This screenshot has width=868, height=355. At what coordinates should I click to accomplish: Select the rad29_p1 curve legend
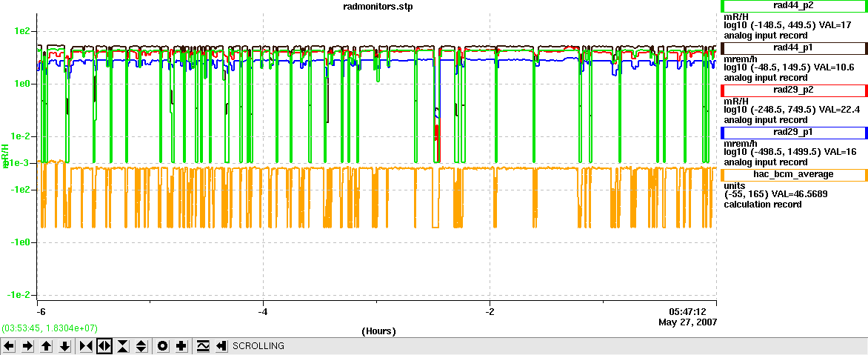[x=795, y=133]
